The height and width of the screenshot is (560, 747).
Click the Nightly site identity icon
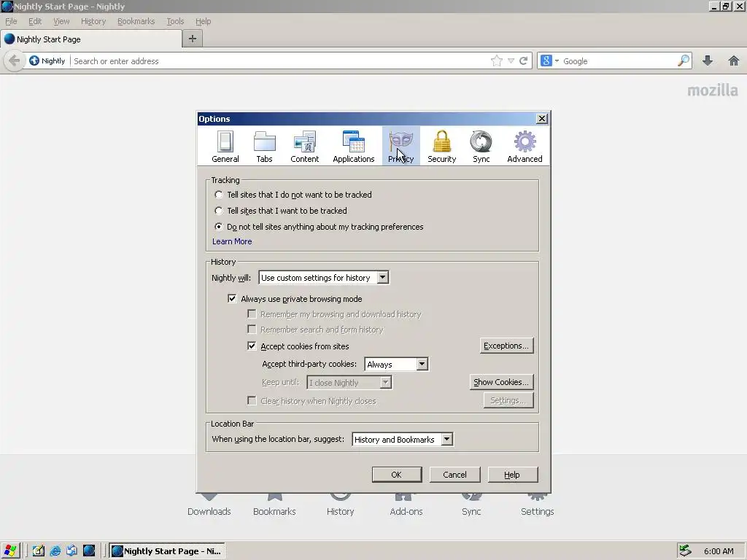tap(34, 61)
